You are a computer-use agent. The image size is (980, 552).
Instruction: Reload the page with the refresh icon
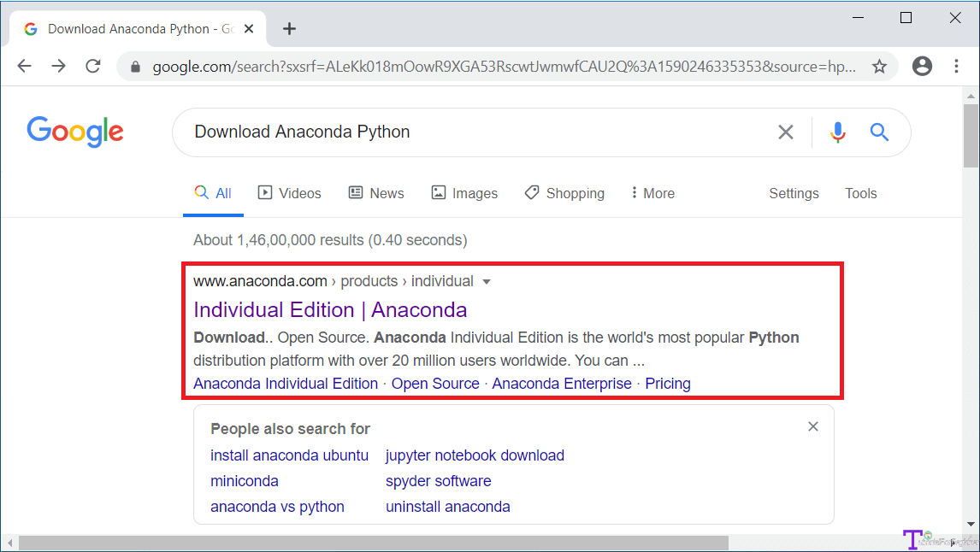tap(93, 66)
